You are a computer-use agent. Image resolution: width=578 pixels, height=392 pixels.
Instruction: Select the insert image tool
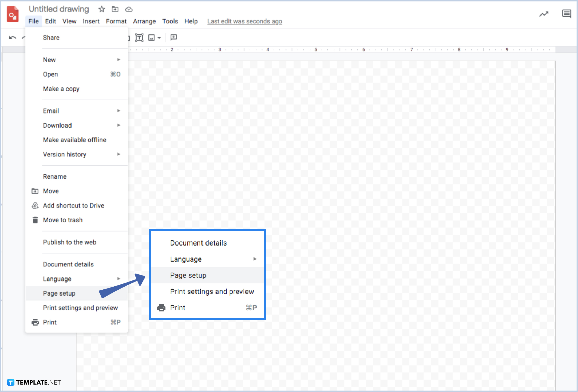pyautogui.click(x=152, y=37)
